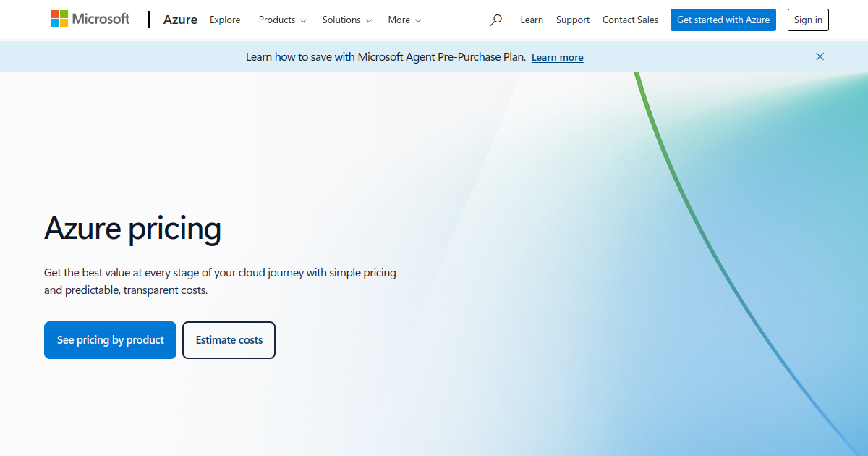Click Get started with Azure button
Image resolution: width=868 pixels, height=456 pixels.
point(723,20)
